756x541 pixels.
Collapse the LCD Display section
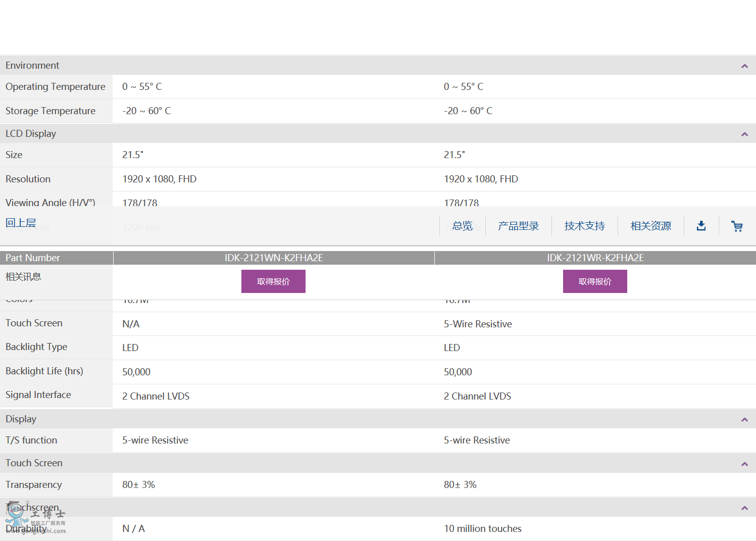click(x=744, y=134)
